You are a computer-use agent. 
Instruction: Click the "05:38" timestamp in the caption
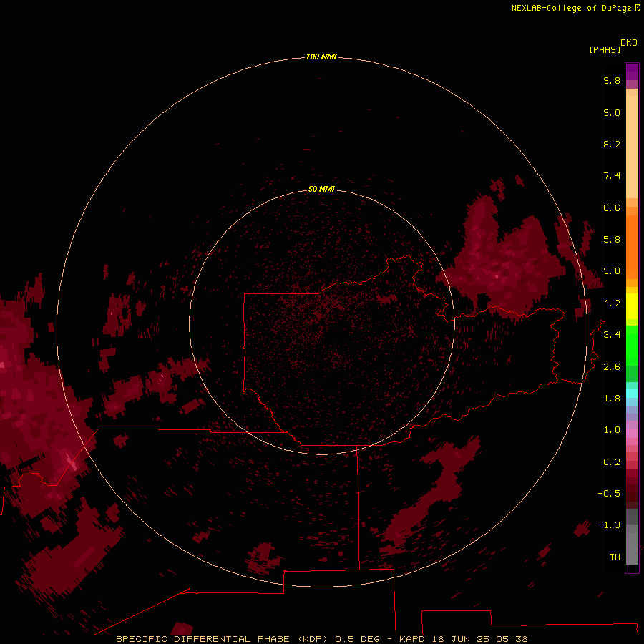pos(512,639)
